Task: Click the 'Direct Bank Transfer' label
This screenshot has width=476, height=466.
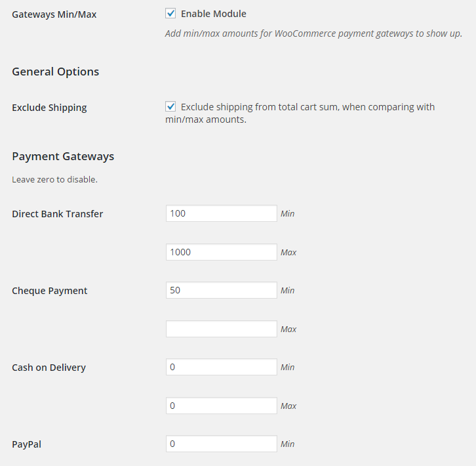Action: (58, 214)
